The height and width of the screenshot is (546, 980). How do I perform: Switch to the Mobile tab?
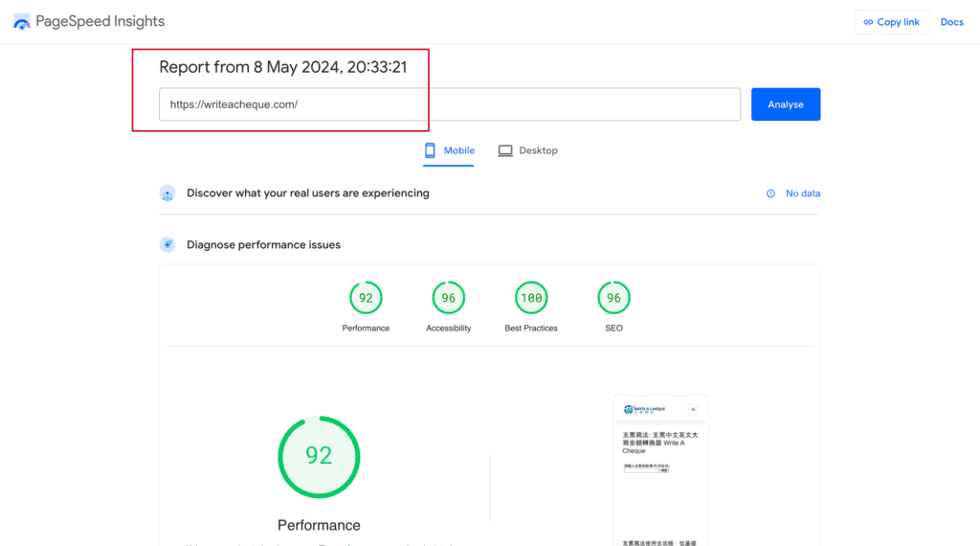[x=449, y=150]
